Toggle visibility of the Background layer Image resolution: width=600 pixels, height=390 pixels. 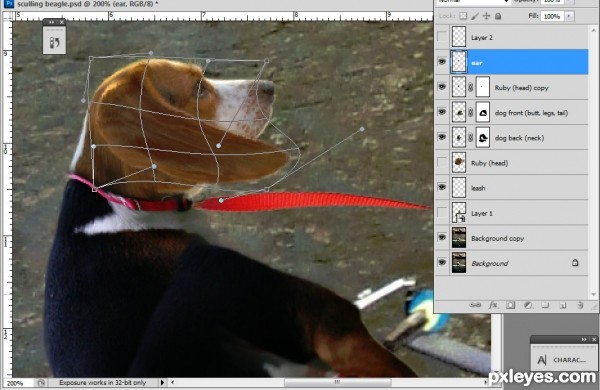[x=442, y=263]
